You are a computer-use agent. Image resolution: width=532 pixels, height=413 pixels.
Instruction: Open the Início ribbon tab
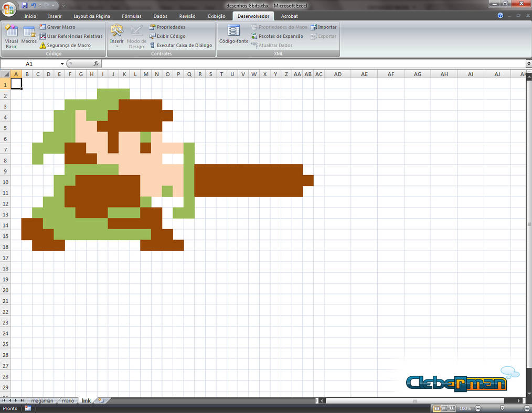(x=30, y=16)
